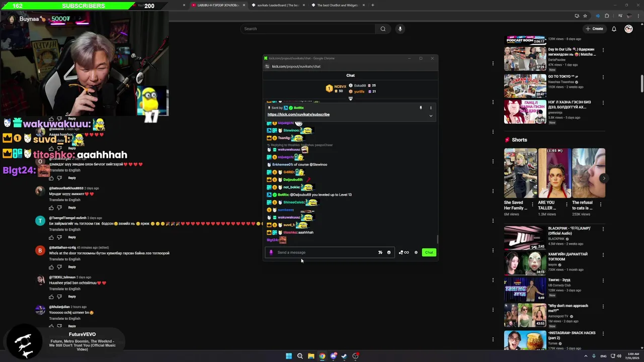Open the Windows Start menu
644x362 pixels.
click(x=289, y=356)
